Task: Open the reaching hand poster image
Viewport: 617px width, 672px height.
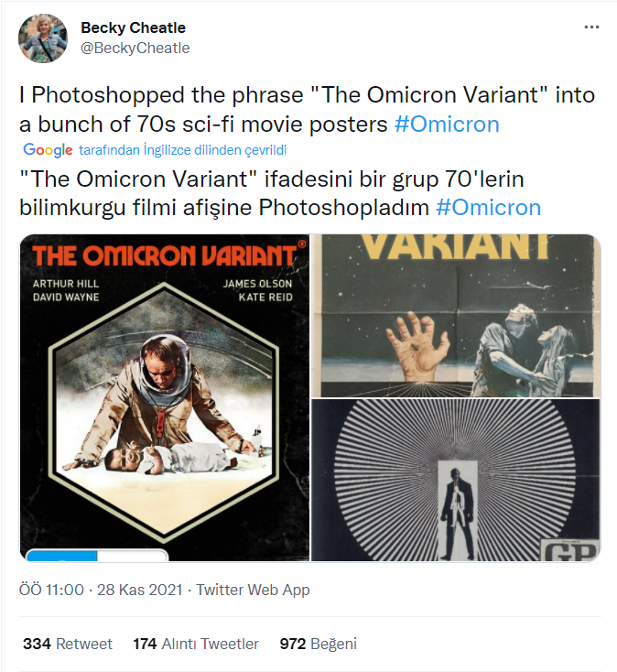Action: point(455,315)
